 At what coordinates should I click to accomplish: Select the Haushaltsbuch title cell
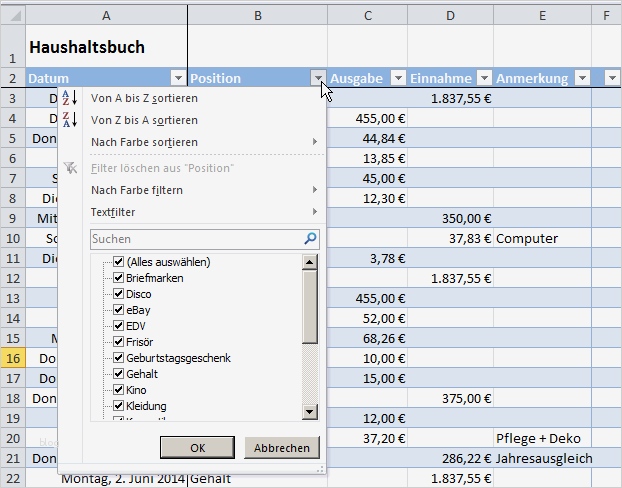106,47
